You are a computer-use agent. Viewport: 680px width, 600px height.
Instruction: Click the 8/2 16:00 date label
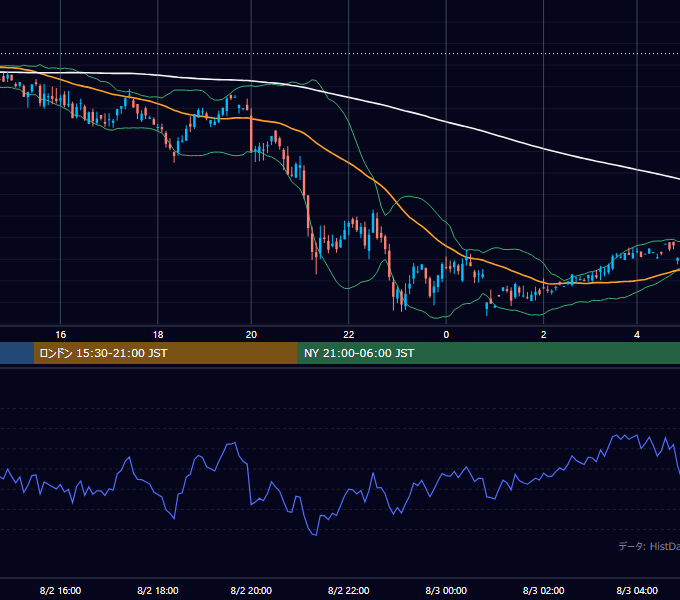[60, 590]
